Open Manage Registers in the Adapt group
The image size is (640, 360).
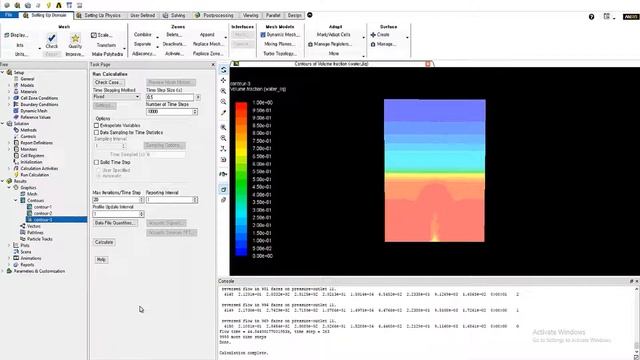[330, 44]
